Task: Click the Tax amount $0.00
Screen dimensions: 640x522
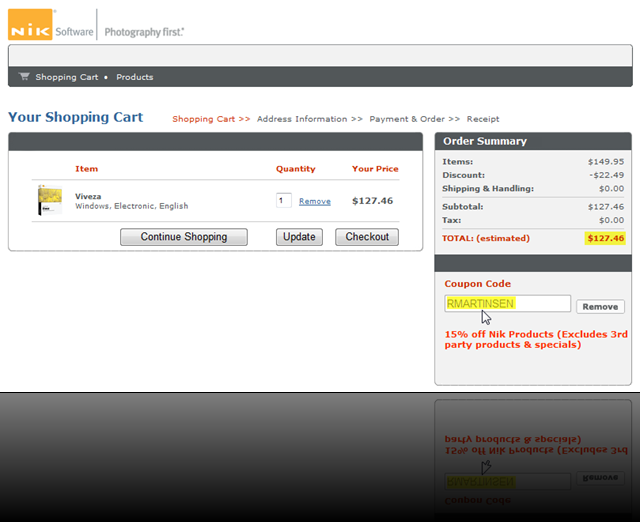Action: [611, 220]
